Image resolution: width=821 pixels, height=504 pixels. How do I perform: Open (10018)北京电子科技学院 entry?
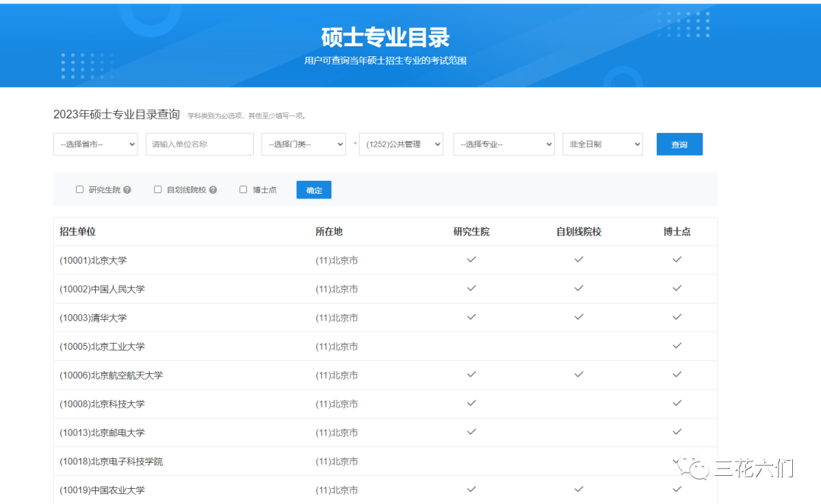(111, 461)
